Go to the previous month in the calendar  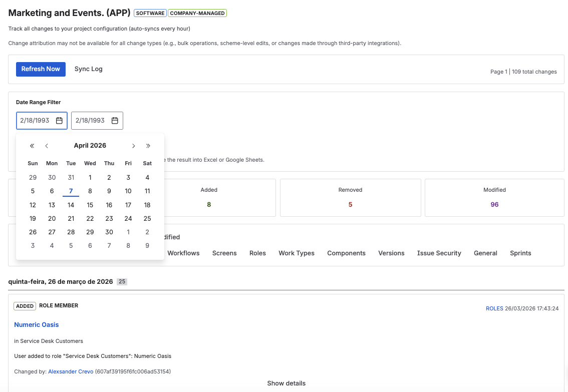(47, 146)
